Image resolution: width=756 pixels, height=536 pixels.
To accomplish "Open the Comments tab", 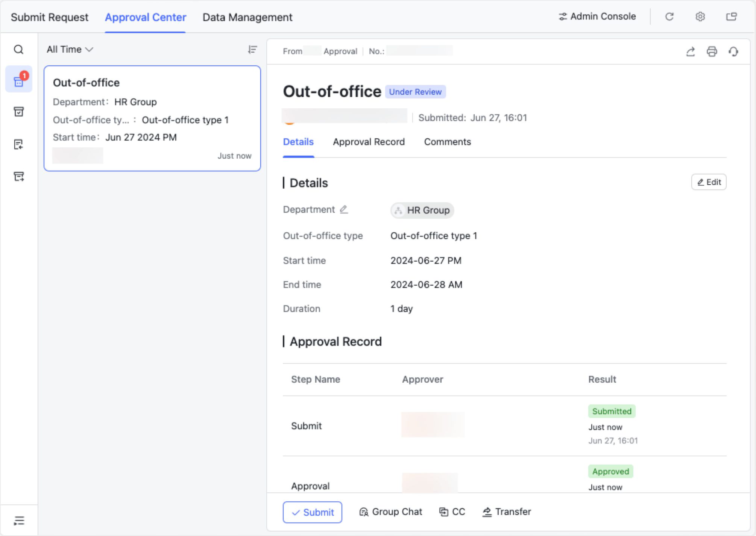I will click(x=448, y=142).
